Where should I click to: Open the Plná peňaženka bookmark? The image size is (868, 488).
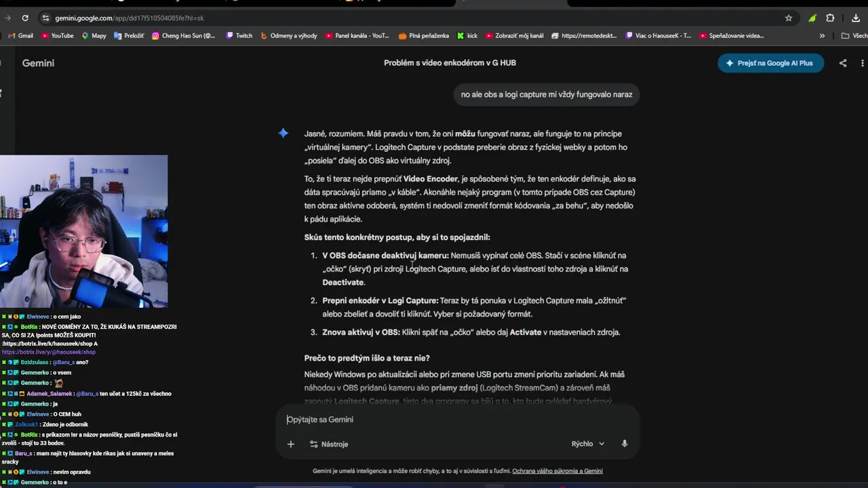pos(424,36)
